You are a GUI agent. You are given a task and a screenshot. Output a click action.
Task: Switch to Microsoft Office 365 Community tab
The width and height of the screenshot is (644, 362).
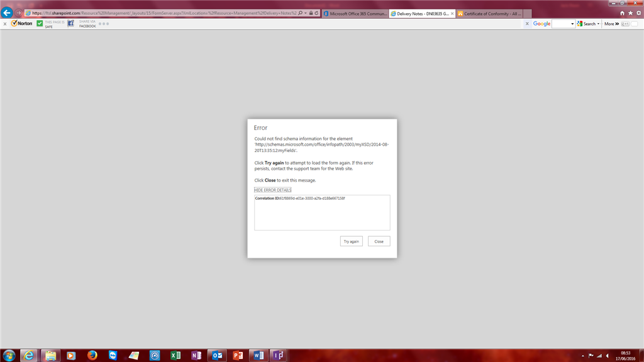355,14
